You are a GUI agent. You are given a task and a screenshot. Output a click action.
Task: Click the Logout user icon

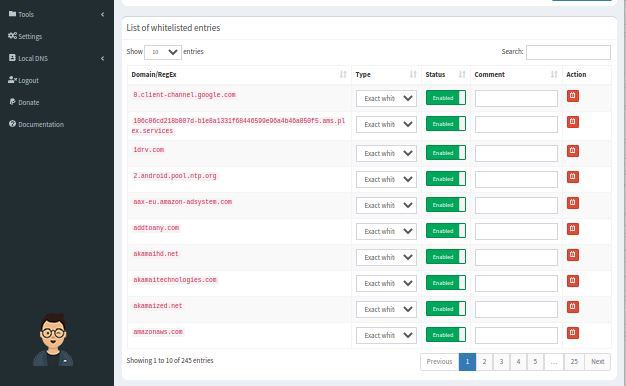[x=12, y=79]
